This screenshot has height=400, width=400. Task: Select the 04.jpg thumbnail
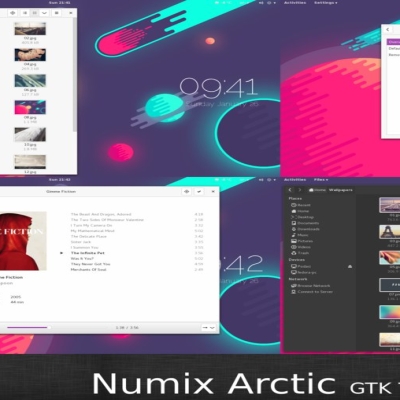coord(30,55)
